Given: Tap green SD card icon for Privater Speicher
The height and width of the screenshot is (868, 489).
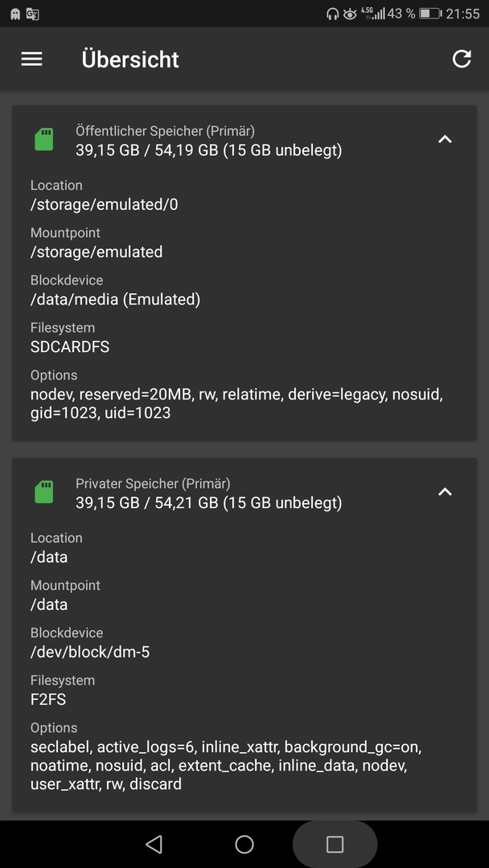Looking at the screenshot, I should (x=43, y=492).
